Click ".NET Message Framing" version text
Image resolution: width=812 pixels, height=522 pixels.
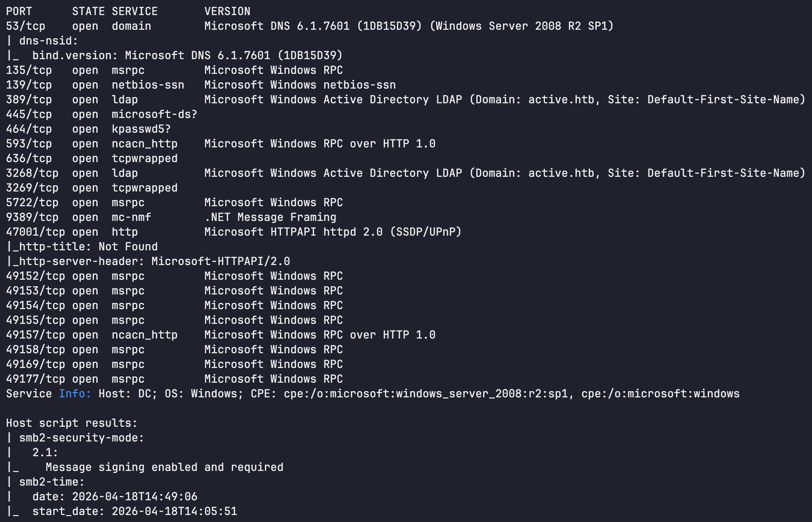click(x=270, y=217)
